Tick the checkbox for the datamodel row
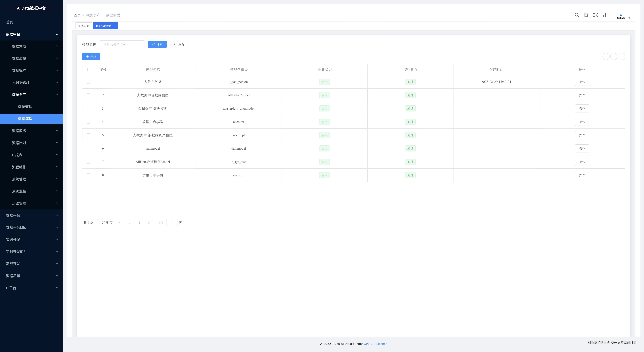The width and height of the screenshot is (644, 352). click(88, 148)
